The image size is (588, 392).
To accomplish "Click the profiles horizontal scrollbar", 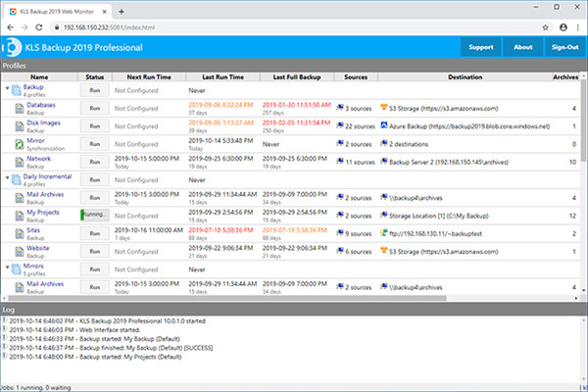I will coord(227,298).
